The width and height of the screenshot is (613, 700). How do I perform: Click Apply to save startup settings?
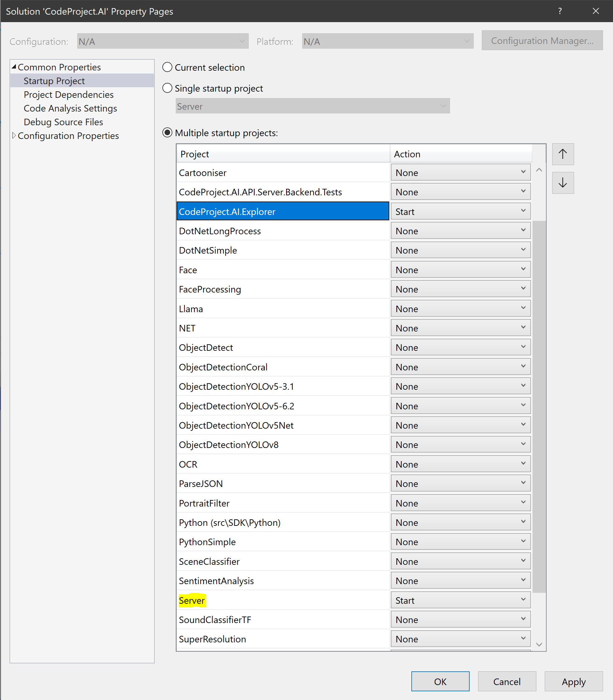click(x=574, y=681)
